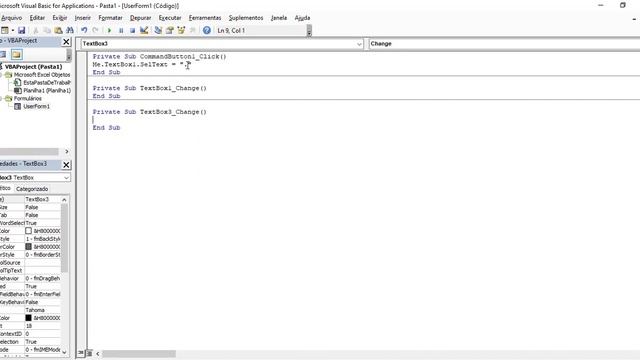
Task: Click the line Me.TextBox1.SelText
Action: [x=141, y=64]
